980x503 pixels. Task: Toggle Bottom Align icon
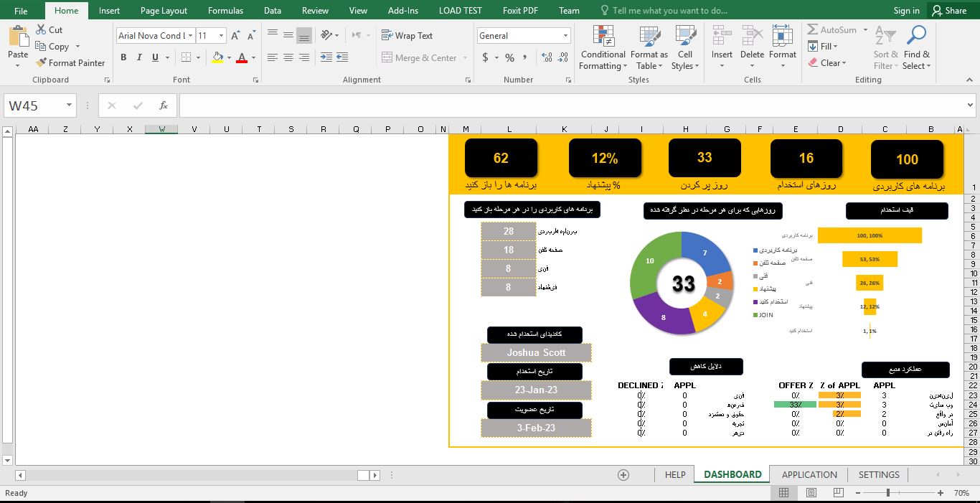304,34
